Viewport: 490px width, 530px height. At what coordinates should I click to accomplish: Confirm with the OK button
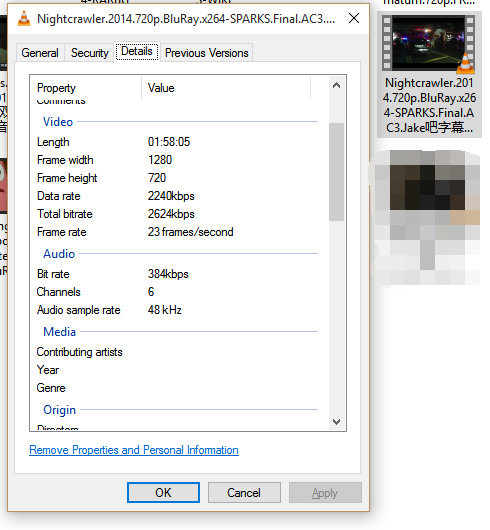[163, 492]
